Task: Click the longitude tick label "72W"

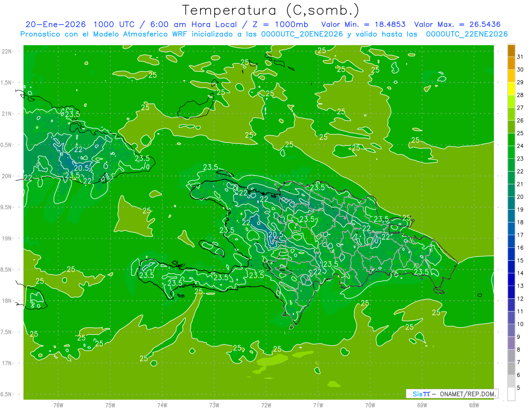Action: pyautogui.click(x=266, y=405)
